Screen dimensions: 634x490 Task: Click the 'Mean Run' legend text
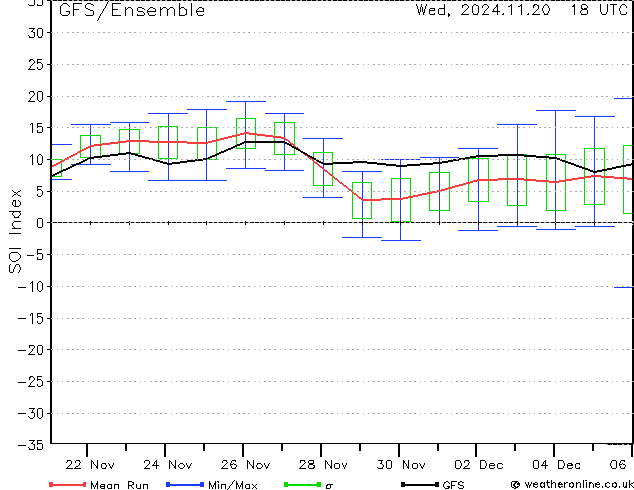tap(119, 485)
